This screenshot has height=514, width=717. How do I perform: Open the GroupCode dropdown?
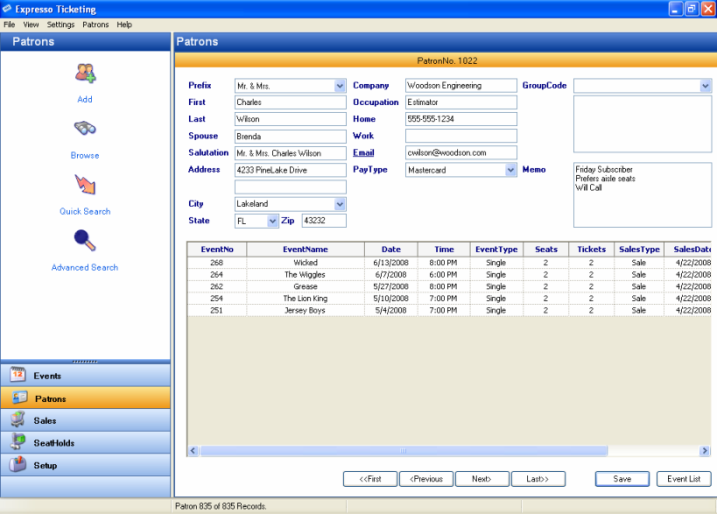tap(705, 86)
